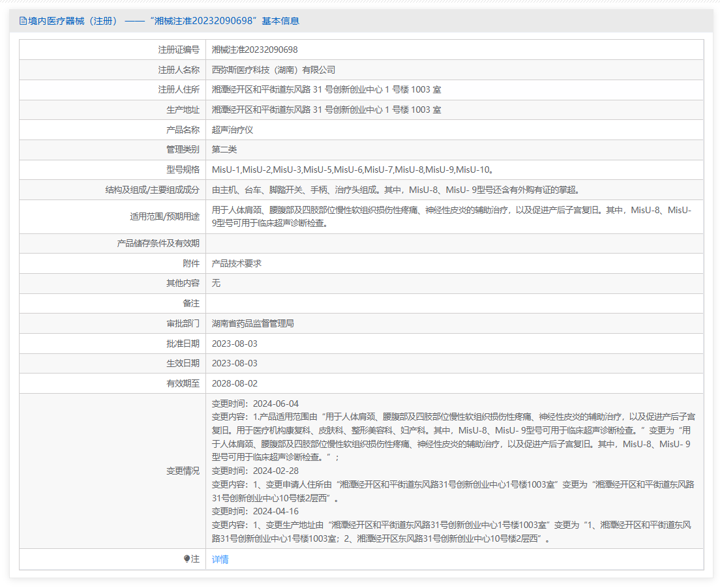
Task: Click the MisU model specification list
Action: (352, 170)
